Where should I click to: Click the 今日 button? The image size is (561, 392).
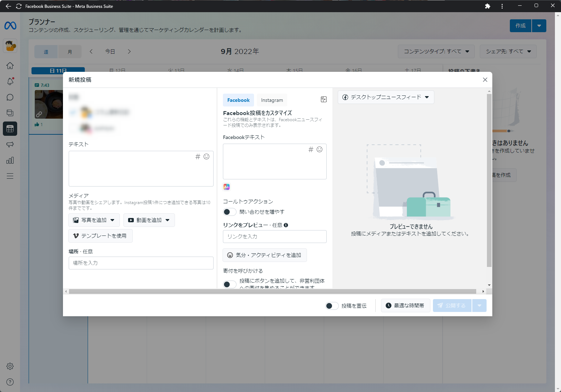110,51
